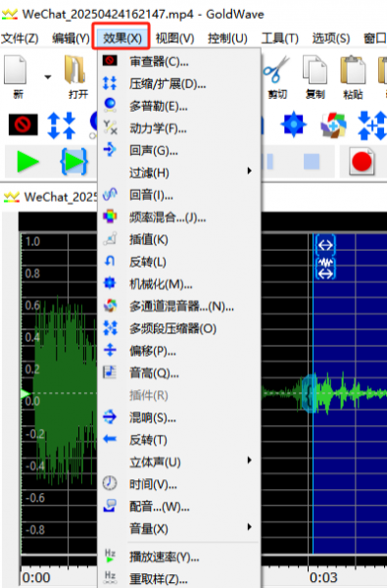This screenshot has height=588, width=387.
Task: Start recording with red record button
Action: pyautogui.click(x=362, y=162)
